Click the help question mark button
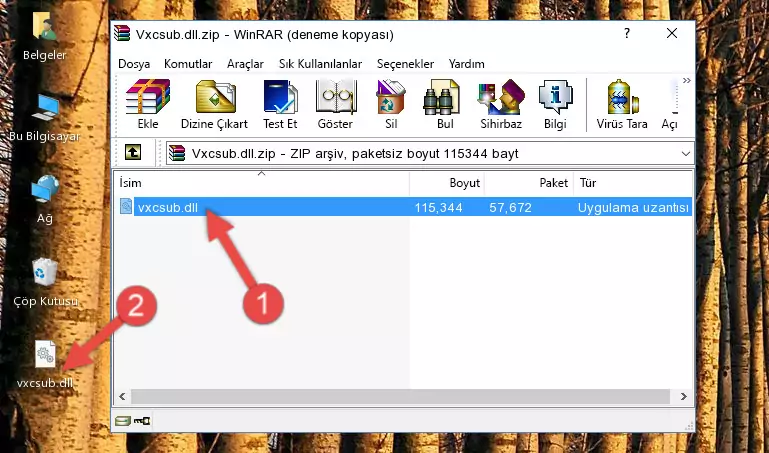Image resolution: width=769 pixels, height=453 pixels. pos(627,33)
